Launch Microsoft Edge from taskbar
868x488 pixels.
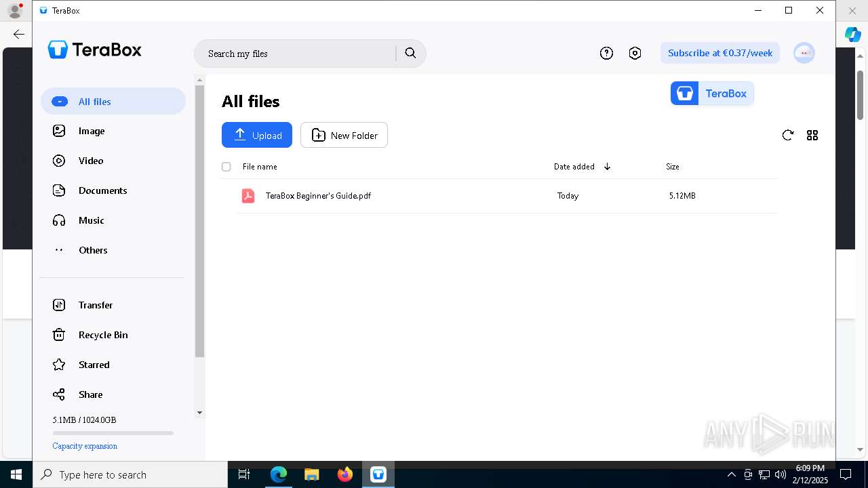click(x=279, y=474)
